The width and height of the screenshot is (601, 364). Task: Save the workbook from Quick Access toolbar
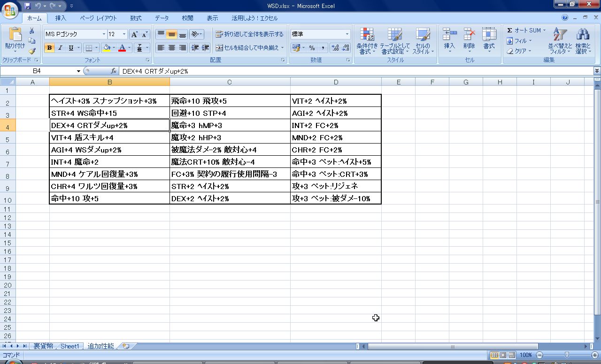pos(28,6)
